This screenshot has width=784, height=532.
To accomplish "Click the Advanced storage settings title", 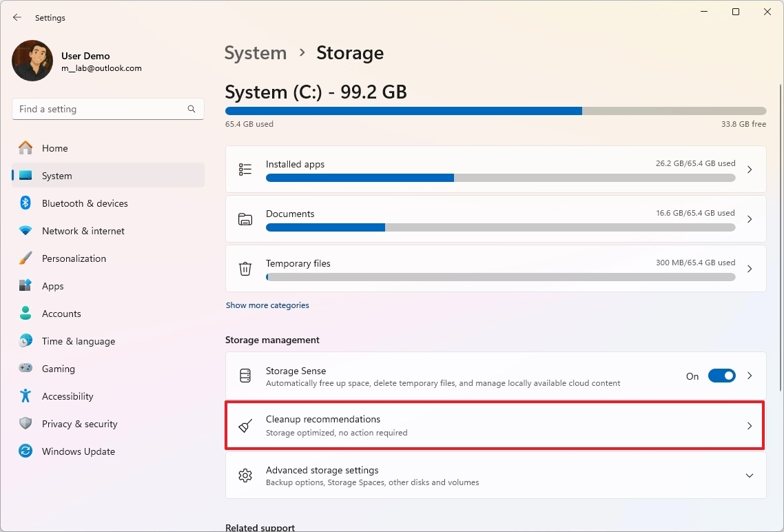I will coord(322,470).
